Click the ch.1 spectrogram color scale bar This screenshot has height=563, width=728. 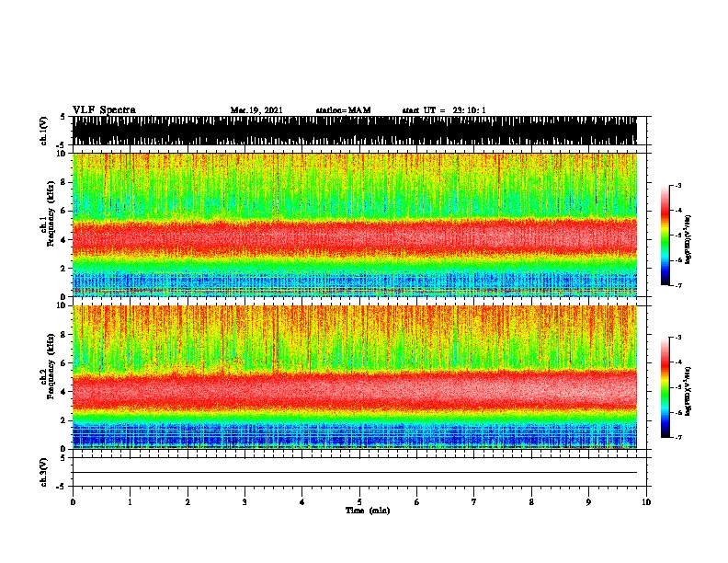point(665,236)
